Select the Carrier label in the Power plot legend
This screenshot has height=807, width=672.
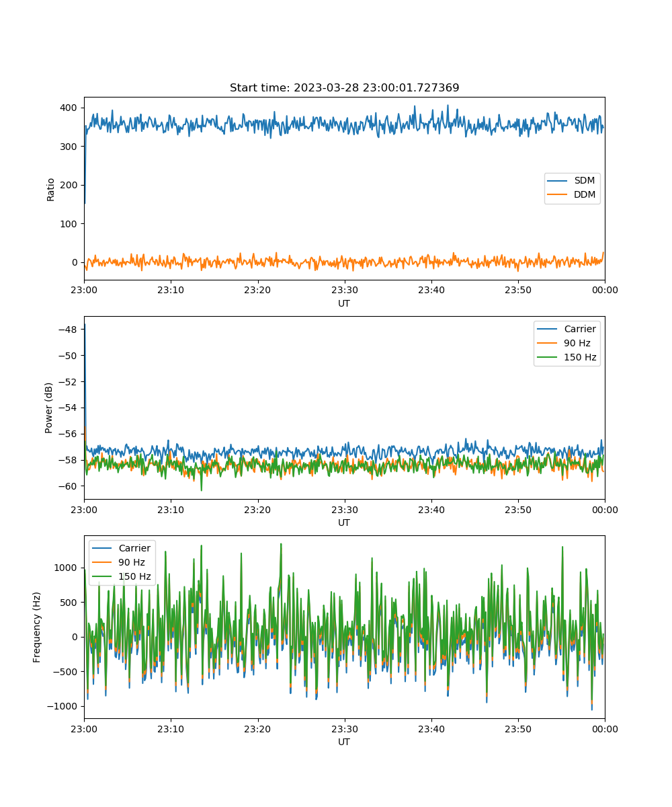[579, 329]
